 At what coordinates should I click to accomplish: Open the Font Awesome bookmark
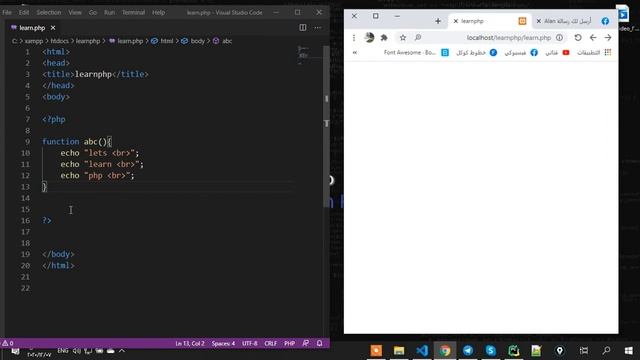tap(416, 53)
